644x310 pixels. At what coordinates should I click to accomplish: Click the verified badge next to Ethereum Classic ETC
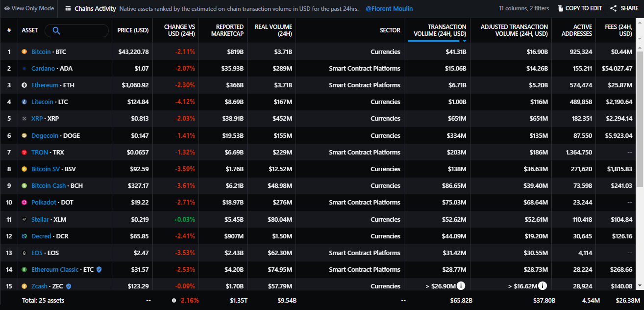click(99, 269)
